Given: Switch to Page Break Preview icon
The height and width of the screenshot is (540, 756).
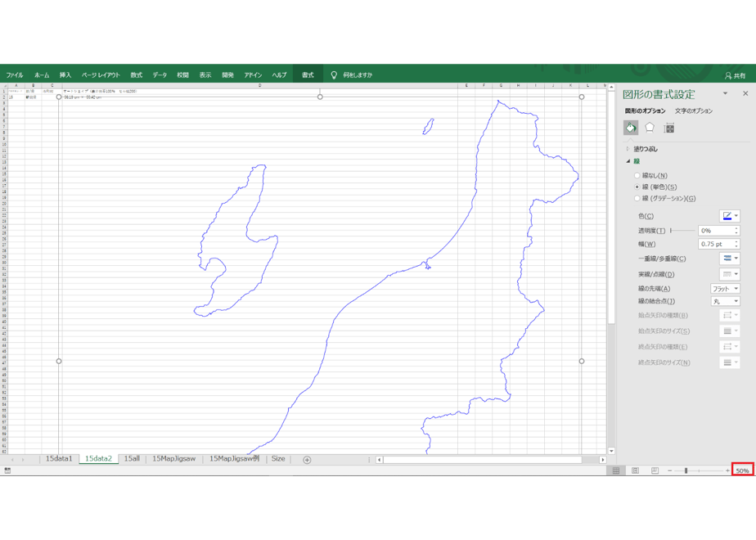Looking at the screenshot, I should click(x=655, y=470).
